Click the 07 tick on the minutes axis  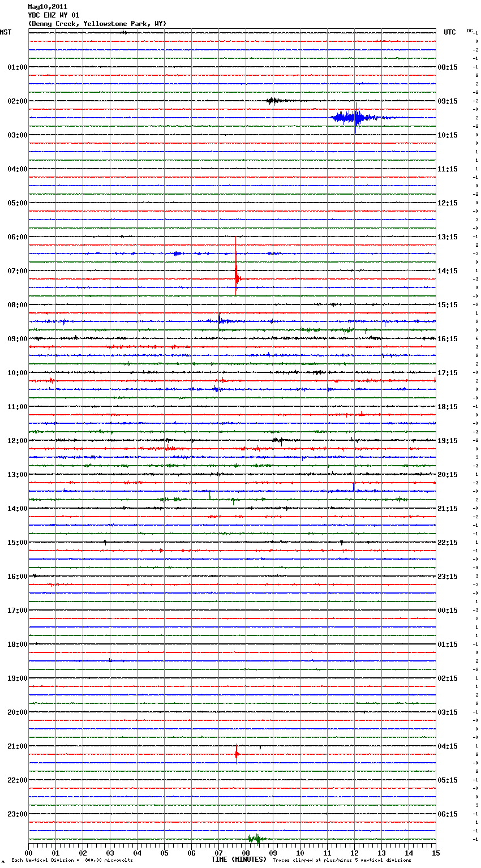[218, 852]
